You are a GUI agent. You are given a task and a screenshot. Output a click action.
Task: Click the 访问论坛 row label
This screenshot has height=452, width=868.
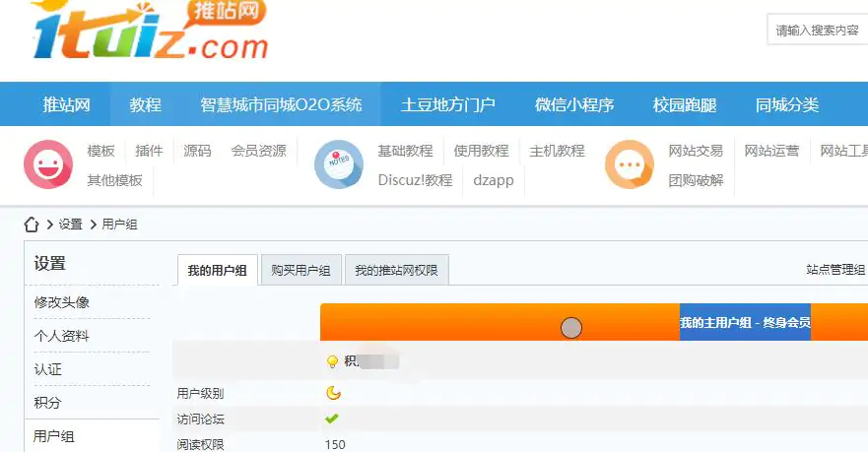pyautogui.click(x=200, y=419)
